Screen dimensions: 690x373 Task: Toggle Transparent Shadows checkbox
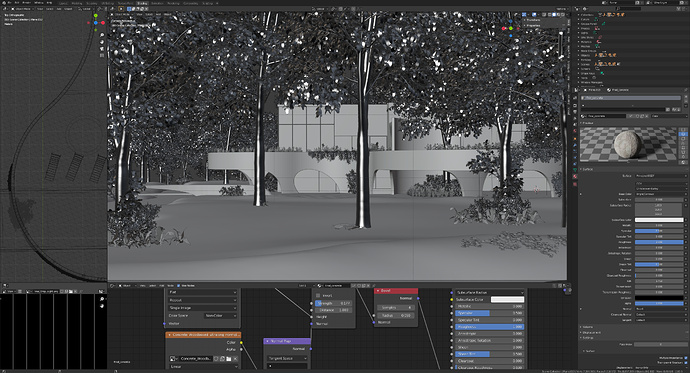[x=686, y=362]
